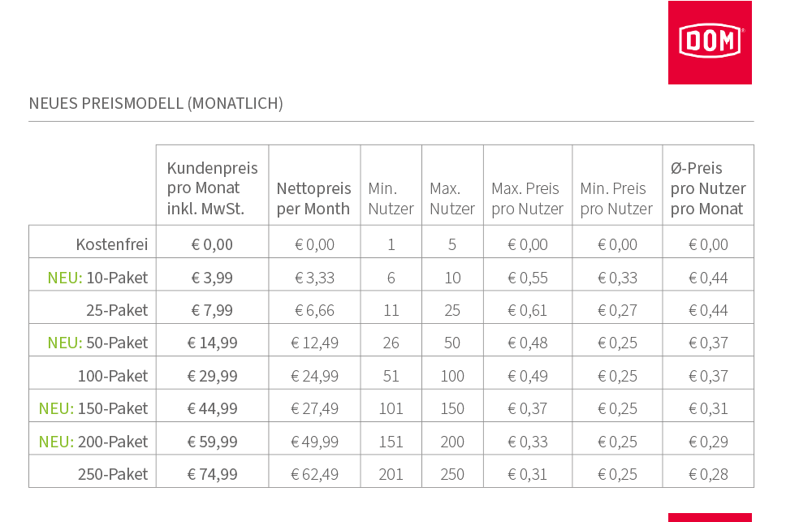Click the Max. Nutzer column header
Screen dimensions: 812x522
click(452, 198)
